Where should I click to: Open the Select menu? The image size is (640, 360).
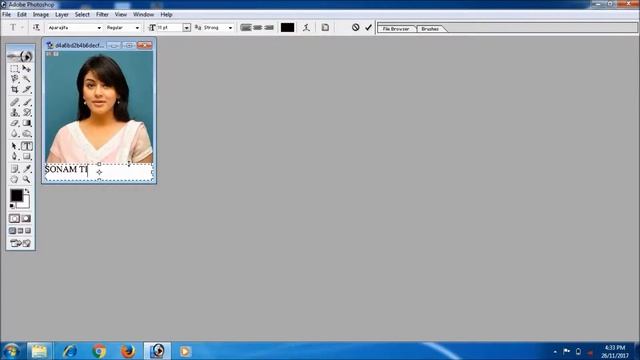click(82, 14)
